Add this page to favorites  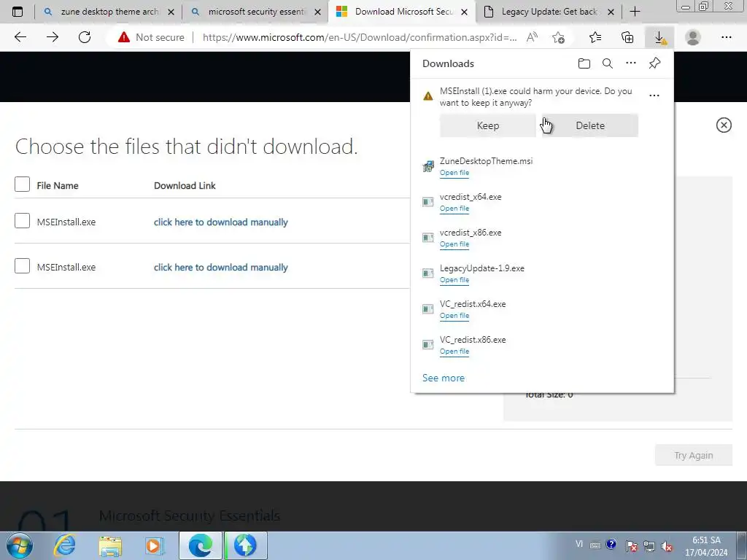point(558,37)
